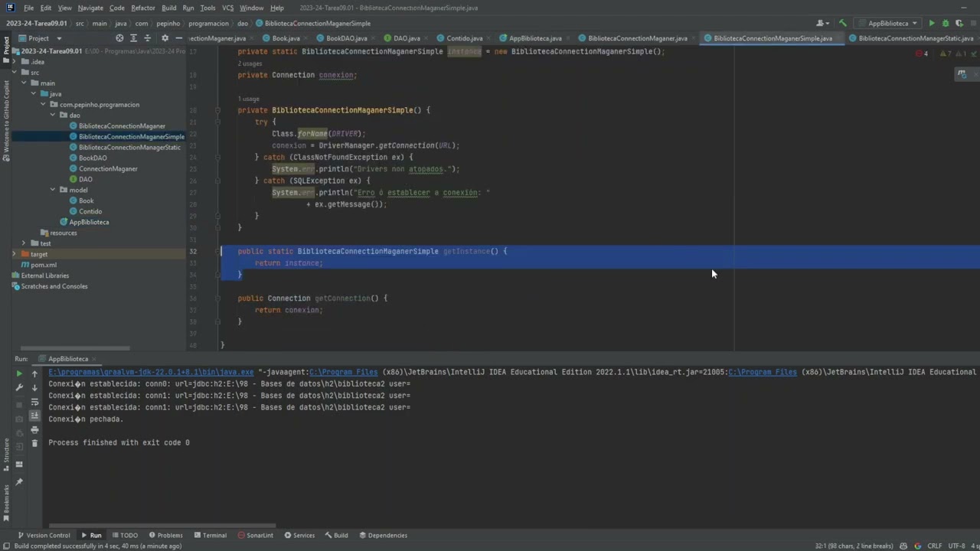Open Terminal tool window
This screenshot has height=551, width=980.
(x=210, y=535)
